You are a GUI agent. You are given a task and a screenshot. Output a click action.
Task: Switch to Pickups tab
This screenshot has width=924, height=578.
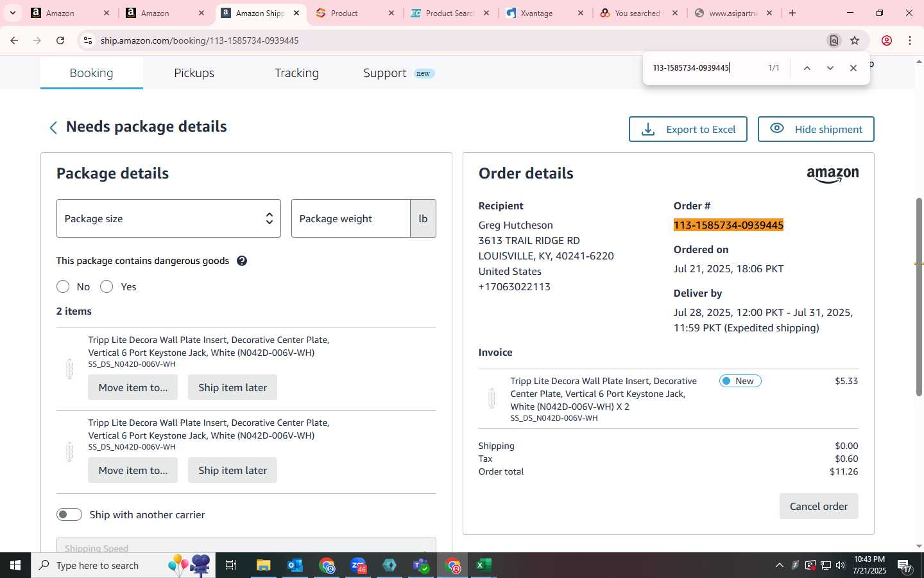(x=194, y=73)
